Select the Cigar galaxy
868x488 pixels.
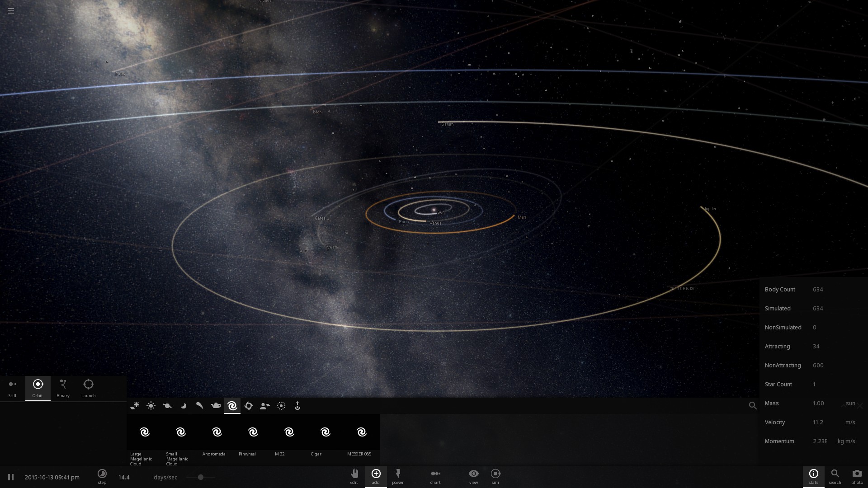[325, 436]
